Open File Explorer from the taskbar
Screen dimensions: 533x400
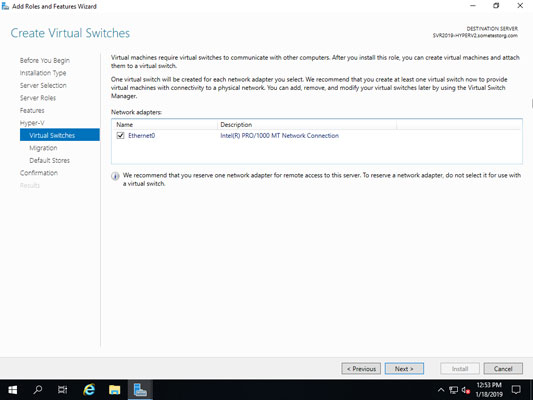click(115, 390)
